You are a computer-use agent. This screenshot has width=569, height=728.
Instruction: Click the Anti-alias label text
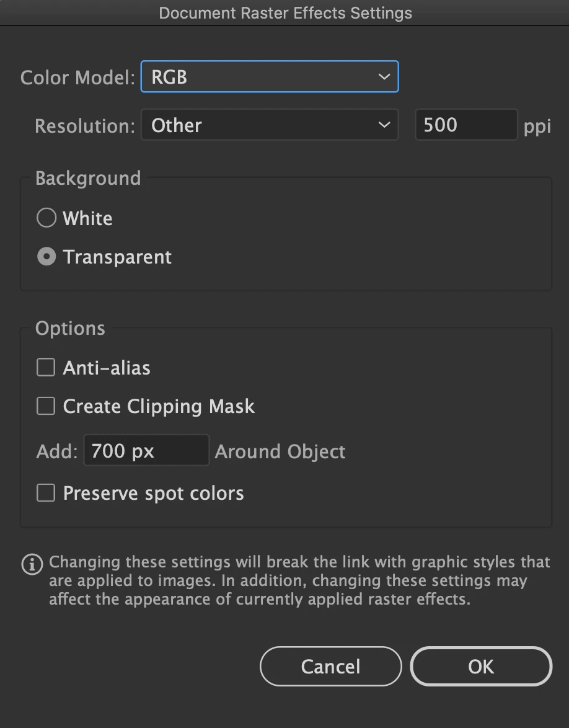coord(107,368)
